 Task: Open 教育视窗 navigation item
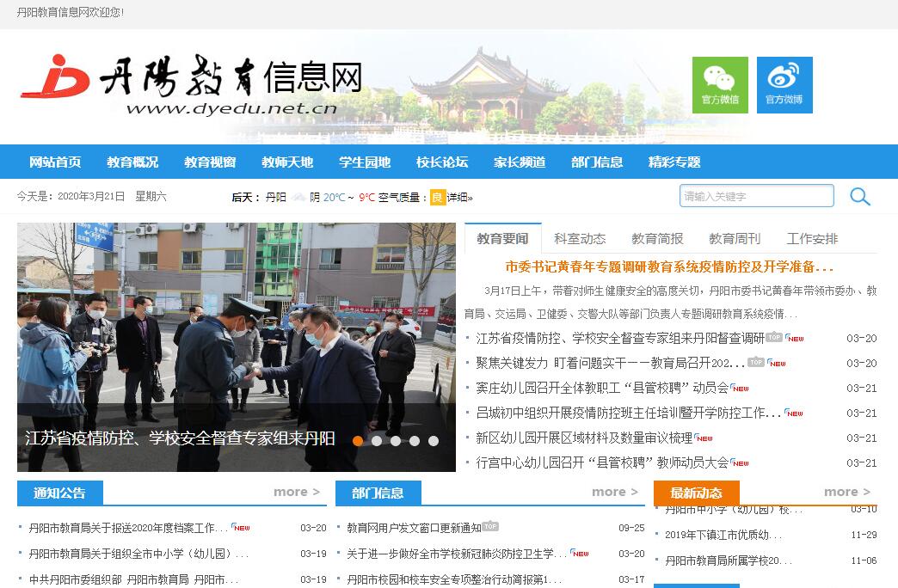point(210,162)
